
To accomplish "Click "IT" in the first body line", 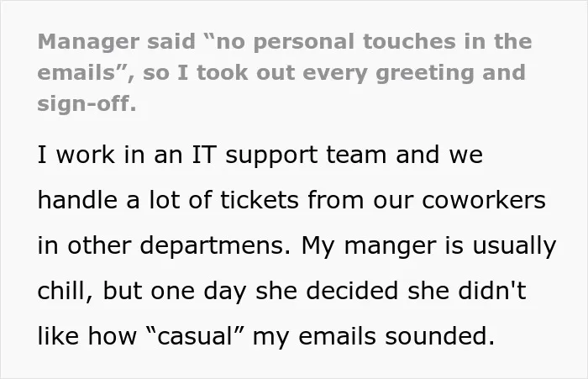I will pyautogui.click(x=204, y=155).
